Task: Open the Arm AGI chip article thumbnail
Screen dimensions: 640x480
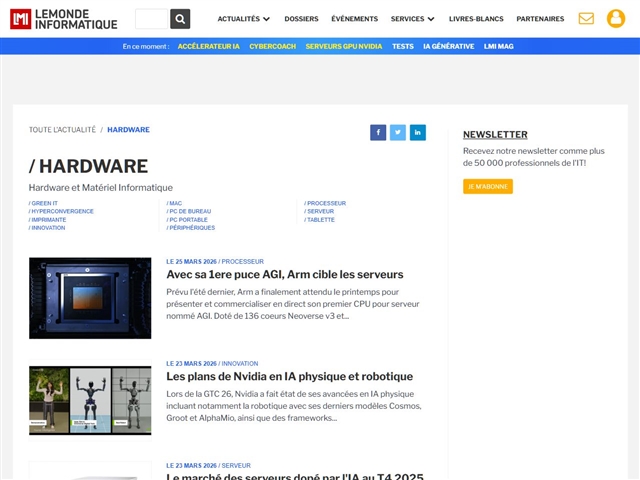Action: pyautogui.click(x=90, y=298)
